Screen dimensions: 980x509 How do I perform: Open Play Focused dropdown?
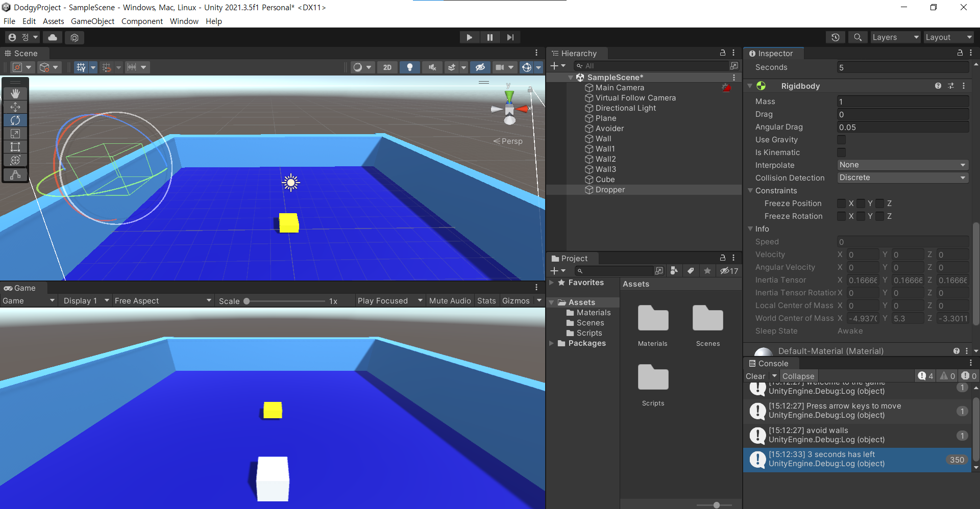(x=390, y=301)
